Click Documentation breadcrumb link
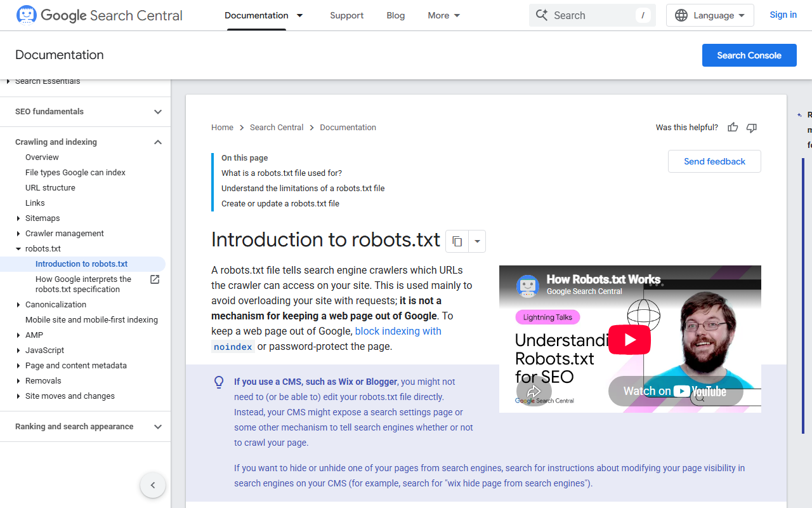812x508 pixels. point(348,128)
